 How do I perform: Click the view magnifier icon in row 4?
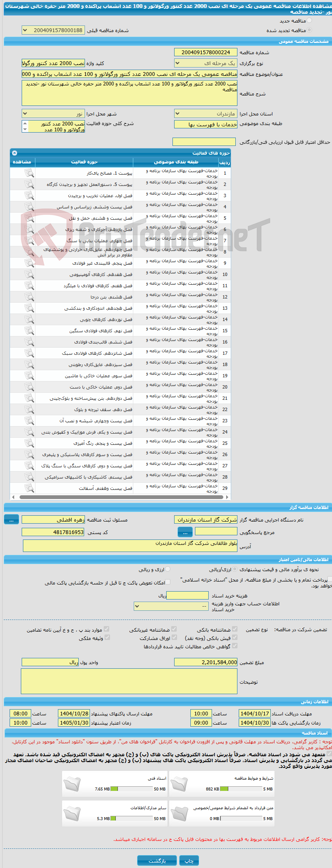29,207
